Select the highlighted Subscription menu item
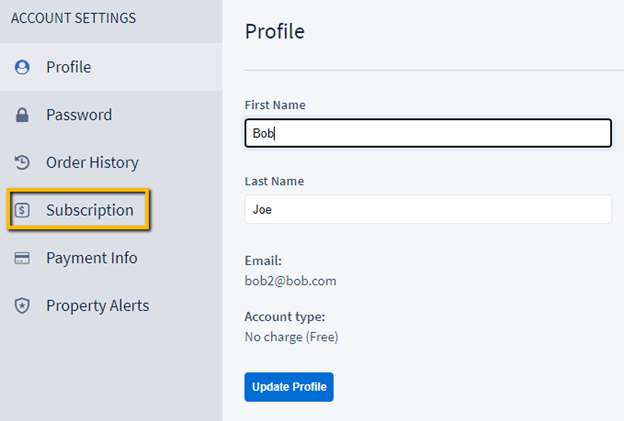 coord(89,210)
